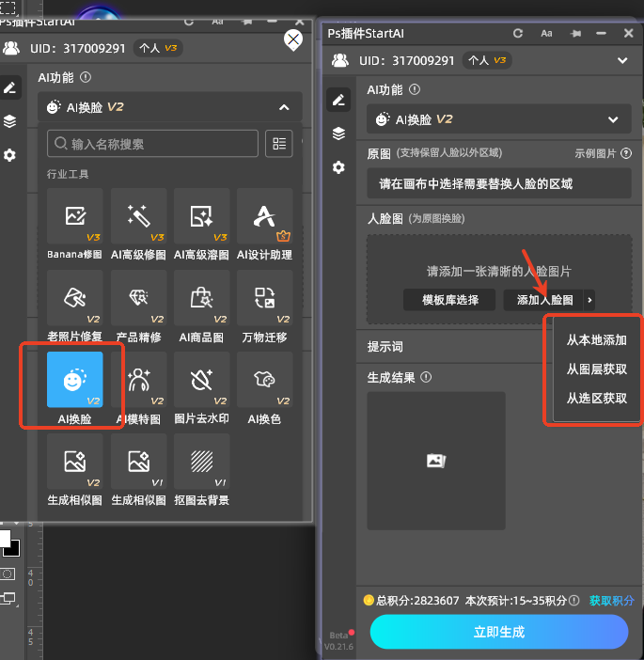This screenshot has width=644, height=660.
Task: Click the user avatar icon in right panel
Action: (339, 60)
